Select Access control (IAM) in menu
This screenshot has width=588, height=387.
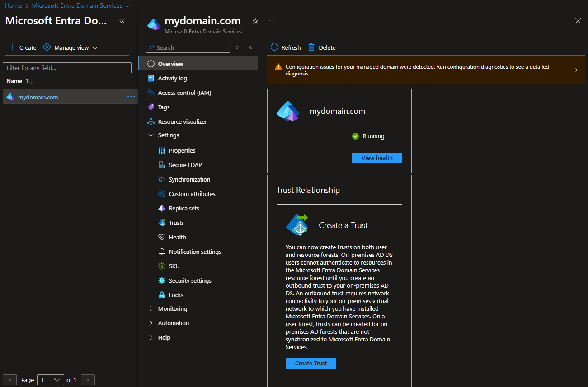coord(184,93)
